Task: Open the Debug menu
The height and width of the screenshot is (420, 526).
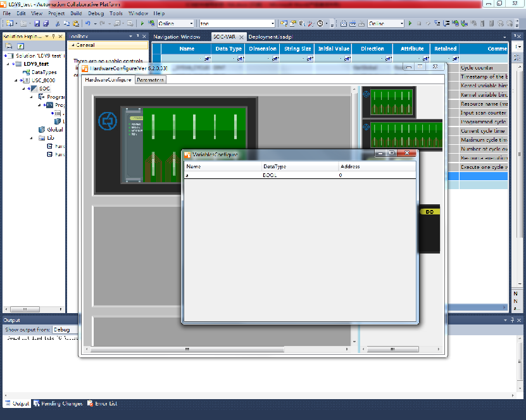Action: 96,13
